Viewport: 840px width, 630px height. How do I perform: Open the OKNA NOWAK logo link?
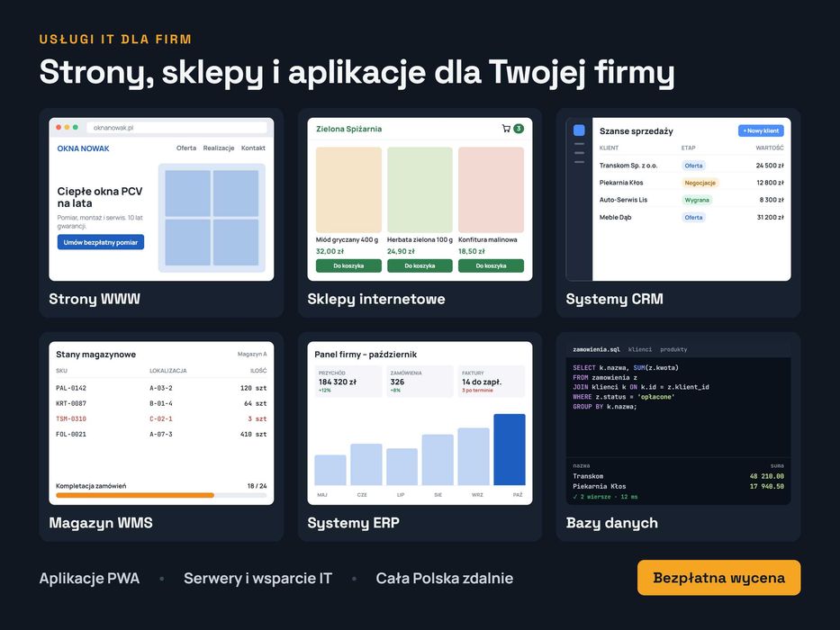coord(83,148)
